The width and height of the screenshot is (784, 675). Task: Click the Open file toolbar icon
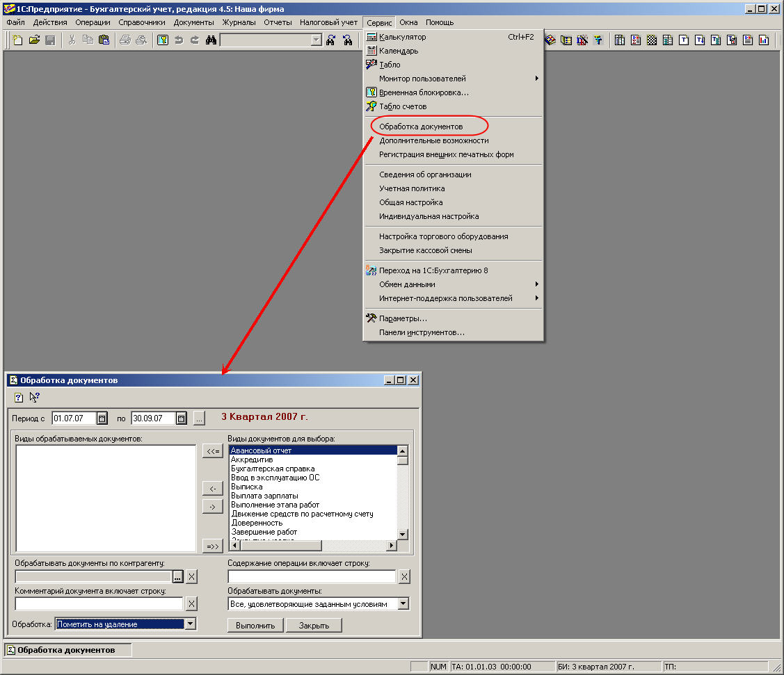click(34, 40)
